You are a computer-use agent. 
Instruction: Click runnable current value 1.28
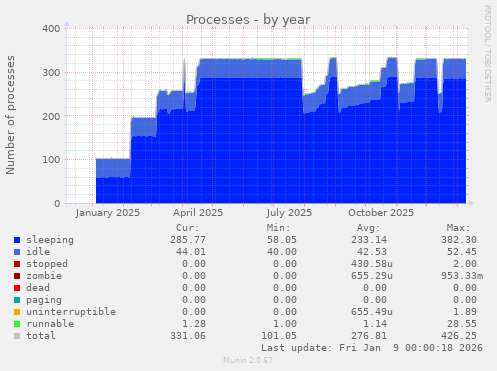(194, 324)
